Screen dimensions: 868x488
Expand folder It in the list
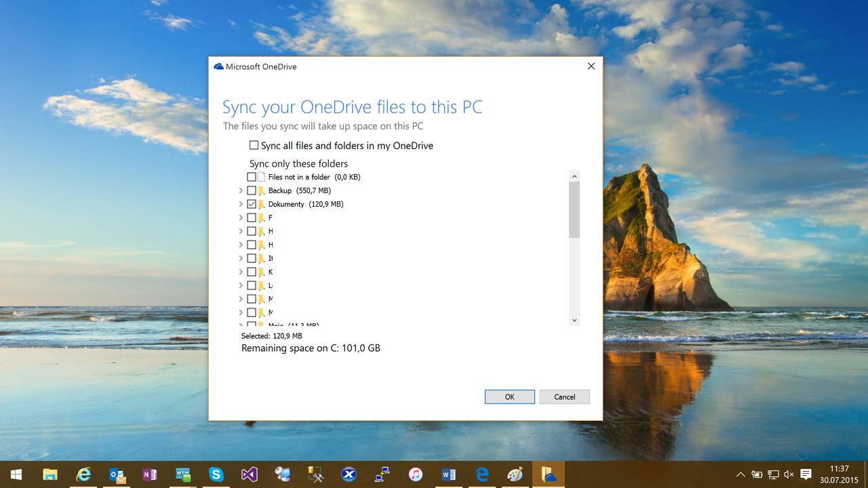click(x=241, y=258)
